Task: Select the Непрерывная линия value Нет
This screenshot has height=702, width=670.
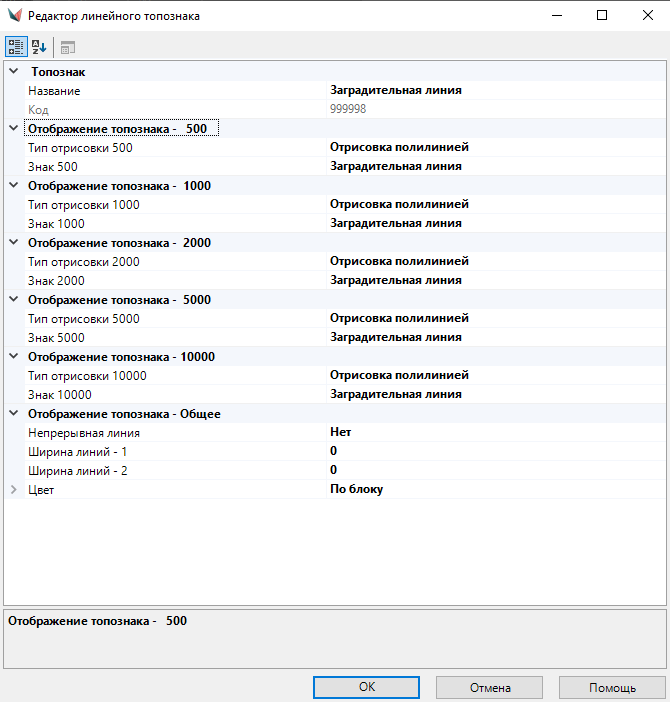Action: click(495, 433)
